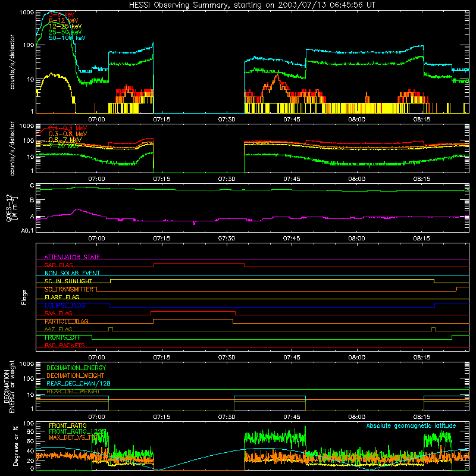Click the Flags axis title
Image resolution: width=476 pixels, height=476 pixels.
point(24,297)
